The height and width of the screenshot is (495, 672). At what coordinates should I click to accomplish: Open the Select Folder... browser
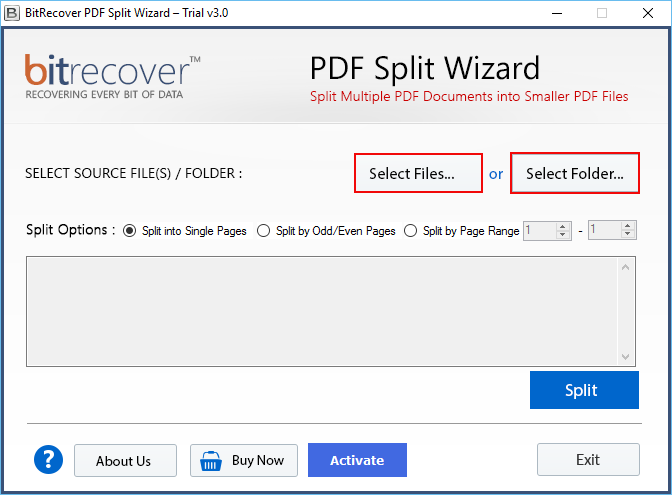[575, 173]
